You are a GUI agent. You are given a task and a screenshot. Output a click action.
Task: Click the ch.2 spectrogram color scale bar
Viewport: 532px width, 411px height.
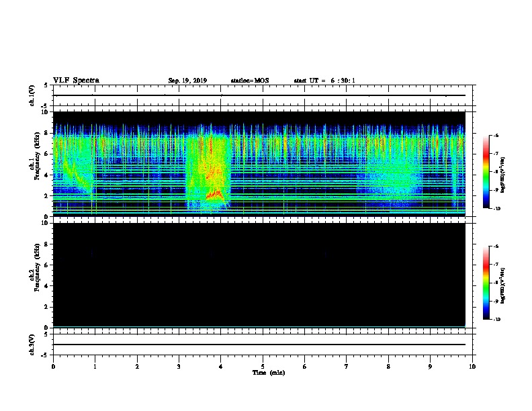[x=486, y=283]
